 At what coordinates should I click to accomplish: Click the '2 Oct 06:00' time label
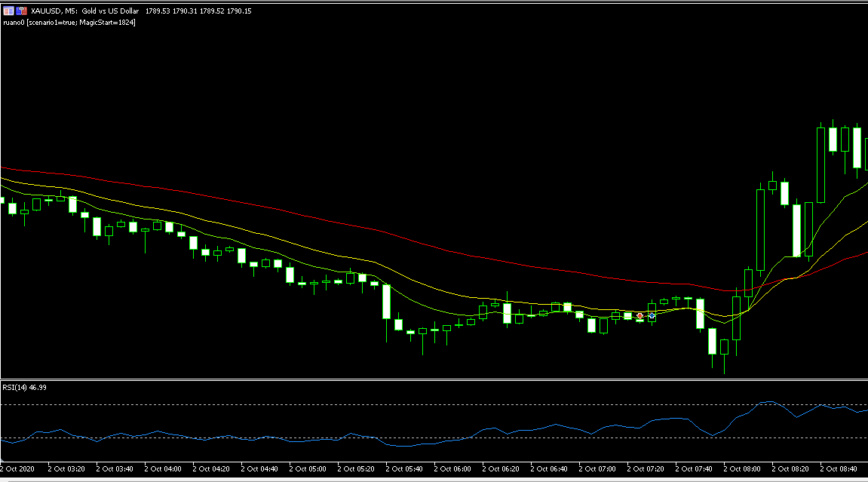coord(452,468)
